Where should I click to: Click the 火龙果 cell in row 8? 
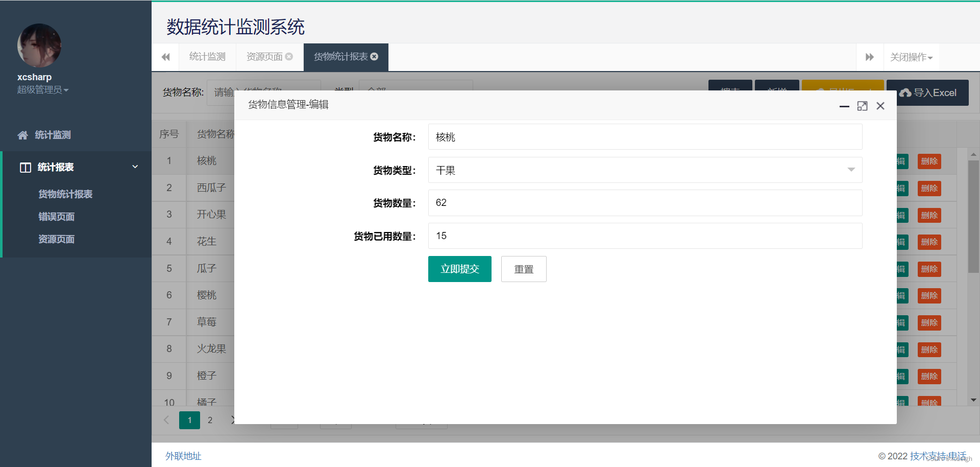(211, 349)
